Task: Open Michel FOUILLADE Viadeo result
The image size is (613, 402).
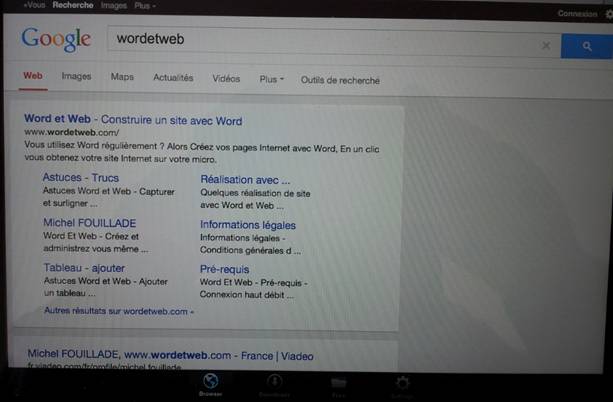Action: pos(170,355)
